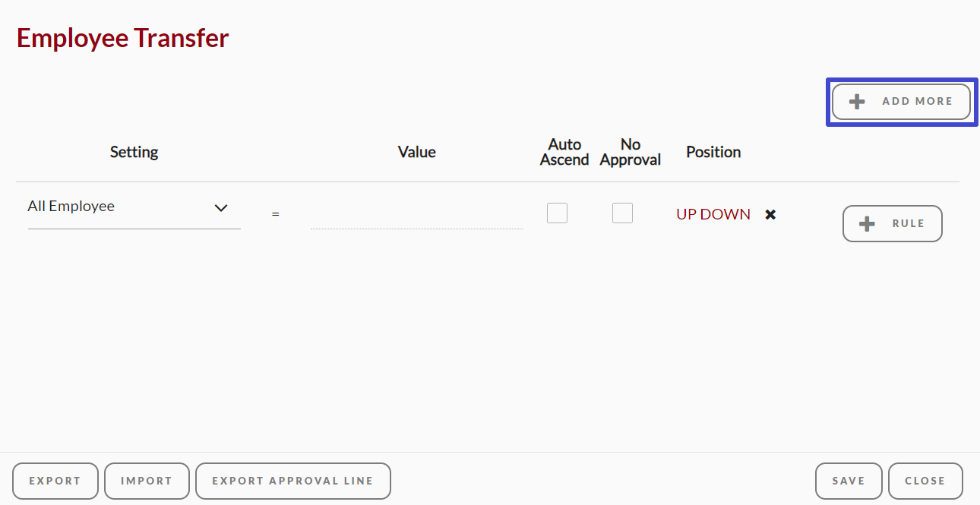
Task: Click Export Approval Line button
Action: click(292, 481)
